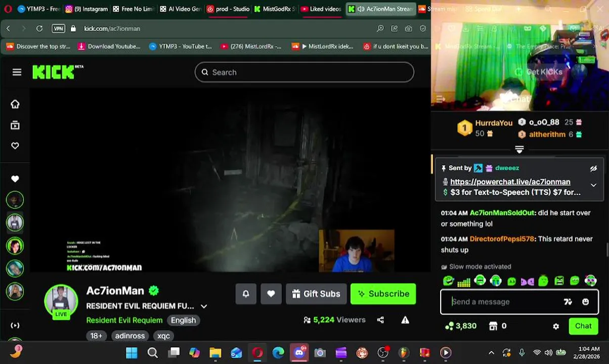Click Ac7ionManSoldOut chat username

502,213
